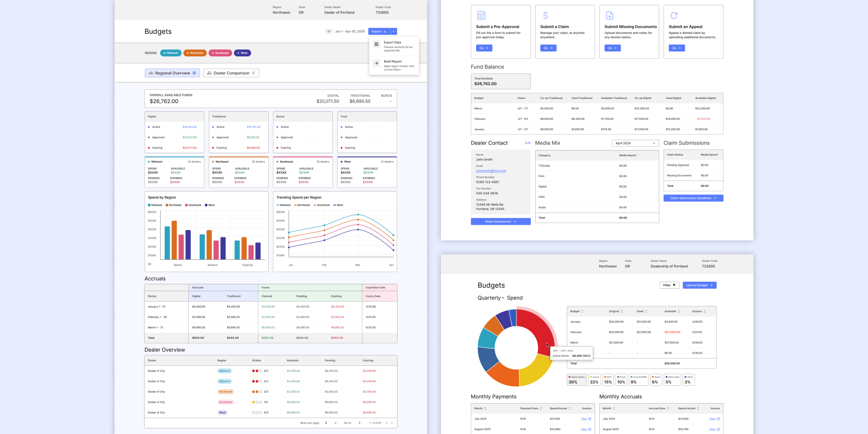Select Direct Mail 5% legend chip
The width and height of the screenshot is (868, 434).
point(672,380)
